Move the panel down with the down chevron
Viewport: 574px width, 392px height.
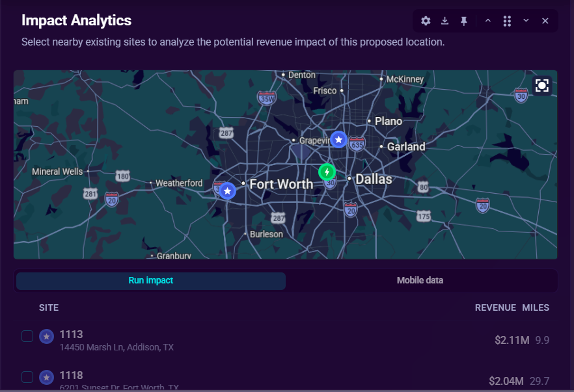coord(526,21)
